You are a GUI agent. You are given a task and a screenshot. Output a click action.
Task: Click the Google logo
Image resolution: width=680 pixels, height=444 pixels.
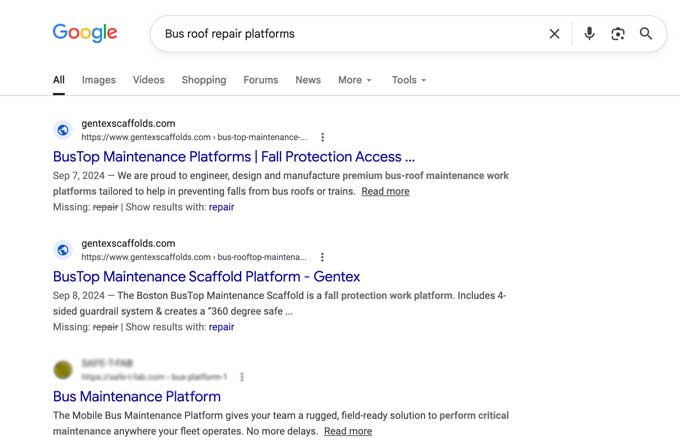[x=85, y=33]
